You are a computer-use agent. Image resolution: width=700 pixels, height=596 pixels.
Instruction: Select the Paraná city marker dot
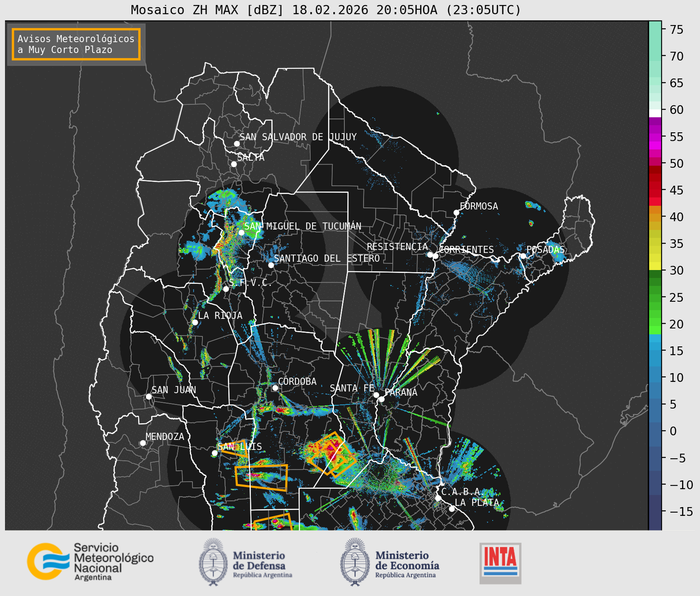(x=382, y=399)
